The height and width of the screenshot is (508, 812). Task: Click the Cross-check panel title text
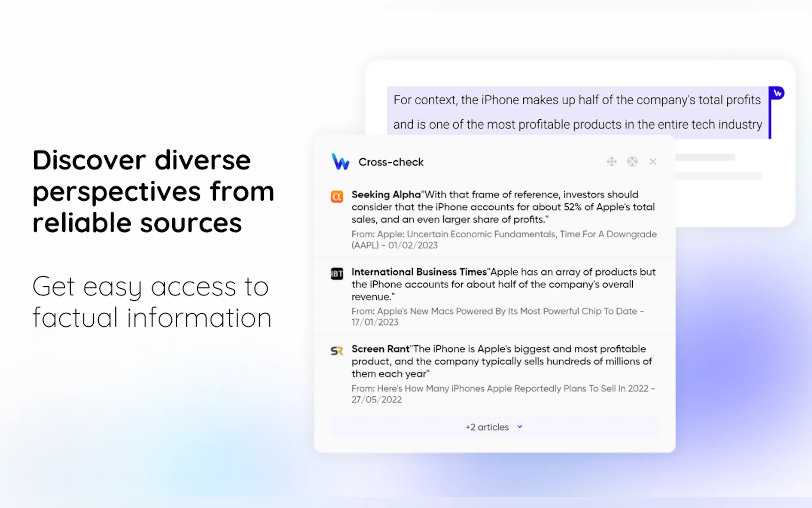(391, 162)
